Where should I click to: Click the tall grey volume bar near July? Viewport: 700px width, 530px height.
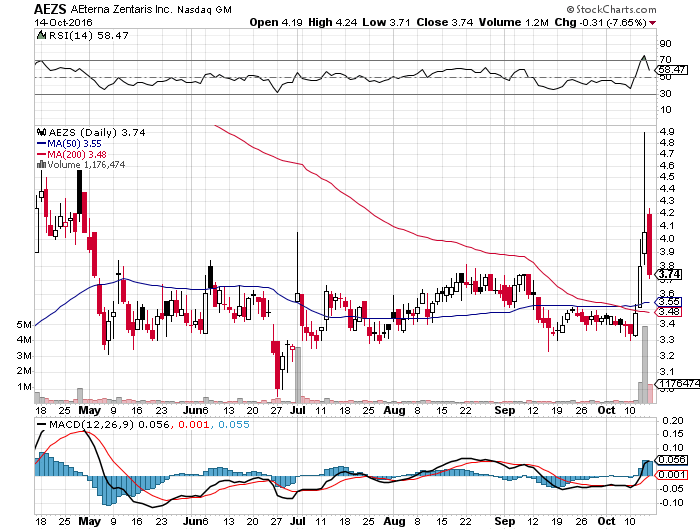tap(298, 375)
